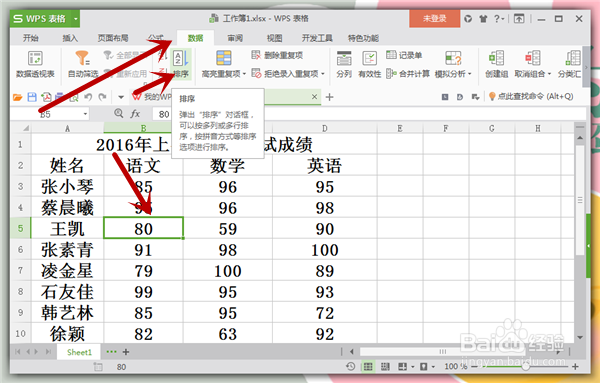Click the PDF export icon
The image size is (600, 383).
pos(46,97)
